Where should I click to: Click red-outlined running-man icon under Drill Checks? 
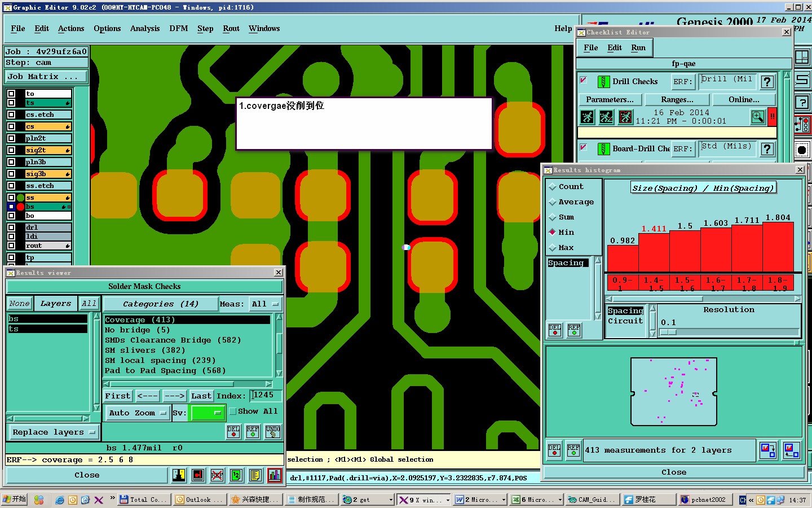click(625, 117)
